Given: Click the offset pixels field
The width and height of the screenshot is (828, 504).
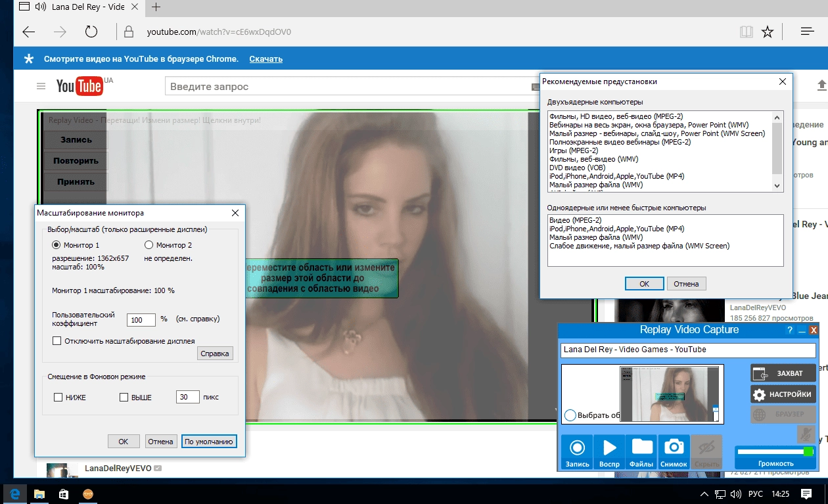Looking at the screenshot, I should [188, 397].
